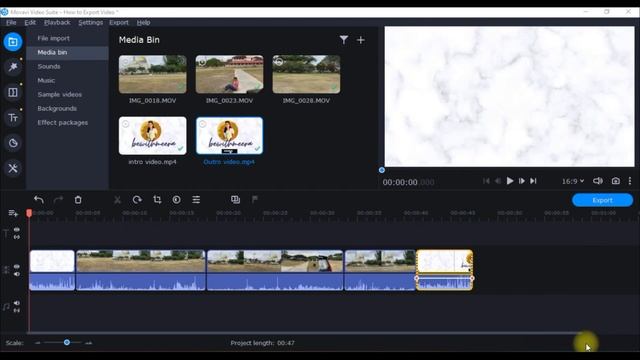Click the Transition wizard icon
This screenshot has width=640, height=360.
point(235,200)
